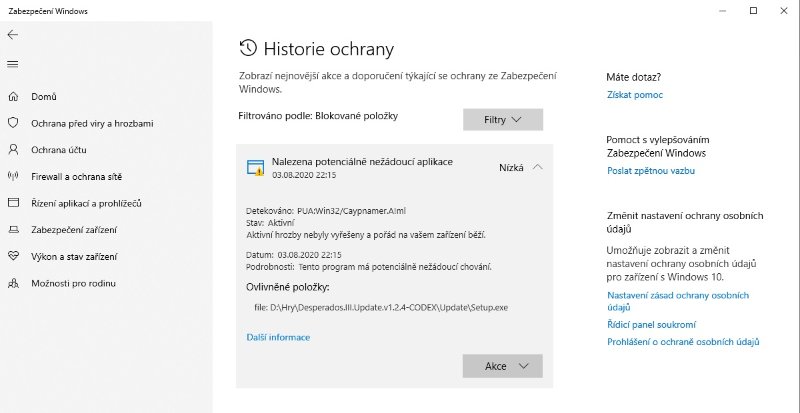Click the Další informace link
This screenshot has height=413, width=800.
click(278, 337)
